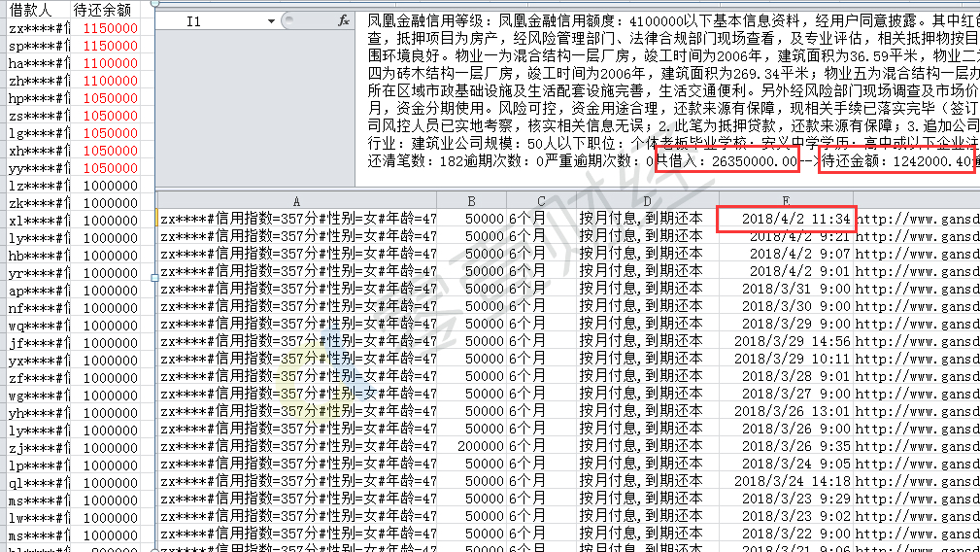This screenshot has width=980, height=552.
Task: Select the cell dated 2018/3/26 13:01
Action: point(787,411)
